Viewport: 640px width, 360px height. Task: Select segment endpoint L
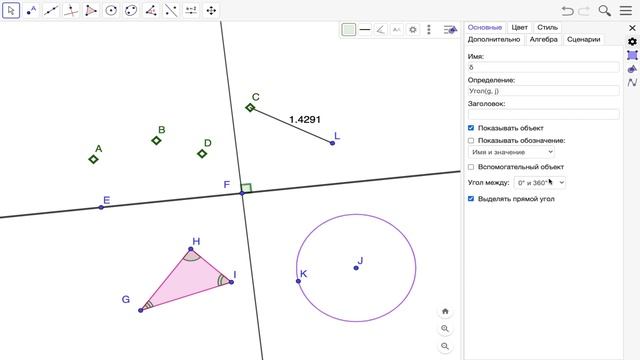click(x=332, y=143)
